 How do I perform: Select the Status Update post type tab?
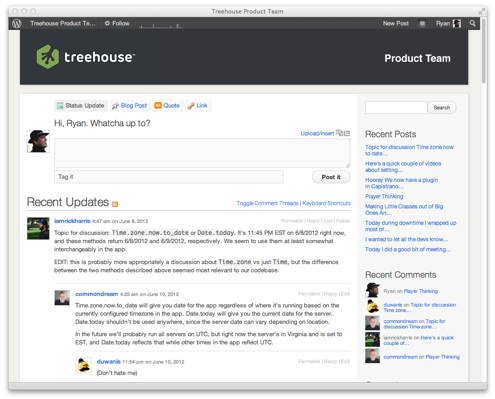tap(81, 106)
